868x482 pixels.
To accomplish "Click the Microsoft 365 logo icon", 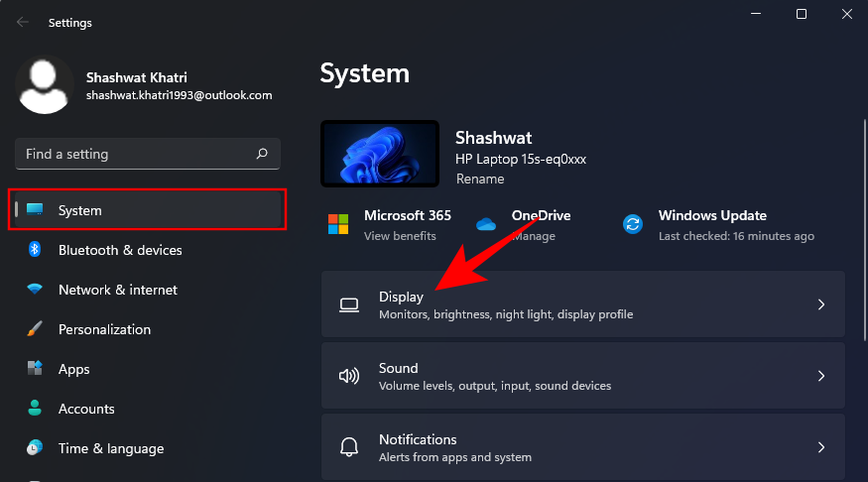I will [x=339, y=224].
